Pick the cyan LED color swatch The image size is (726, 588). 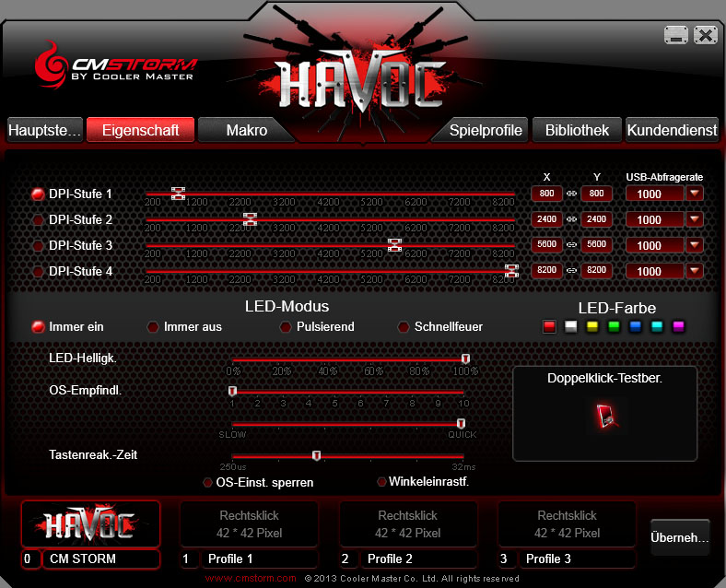point(657,327)
